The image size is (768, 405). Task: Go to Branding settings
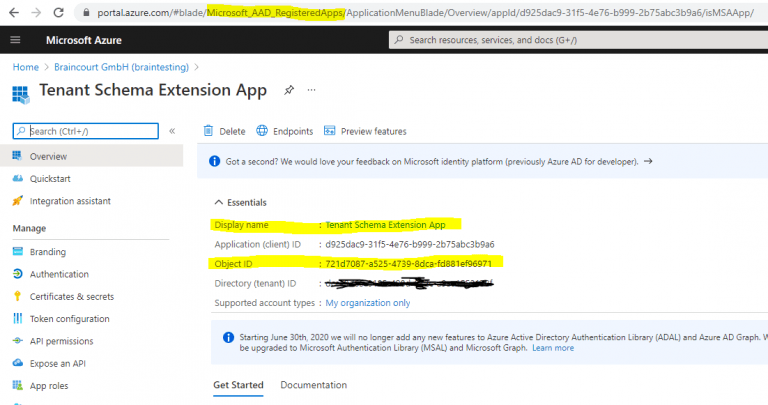[x=47, y=252]
